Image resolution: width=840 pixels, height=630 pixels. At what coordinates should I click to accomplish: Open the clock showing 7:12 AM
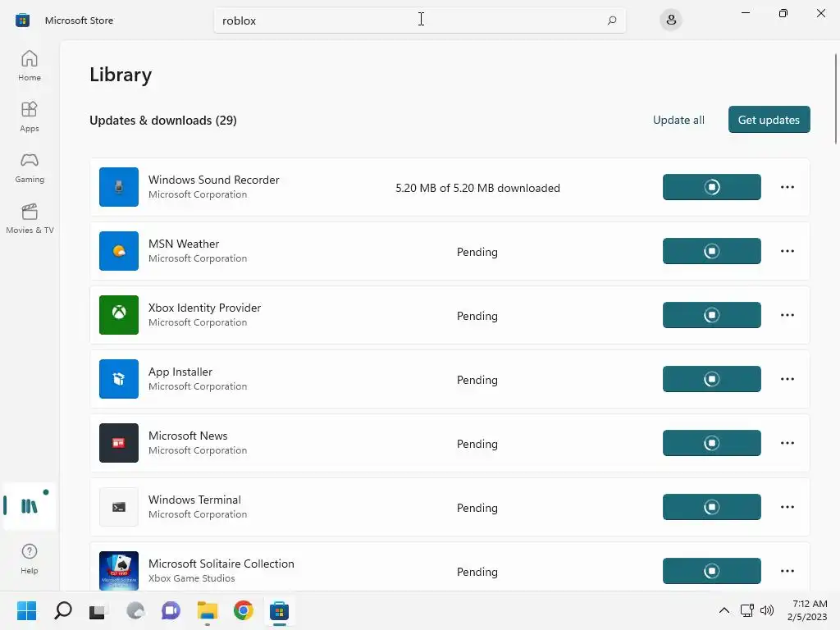click(x=807, y=610)
